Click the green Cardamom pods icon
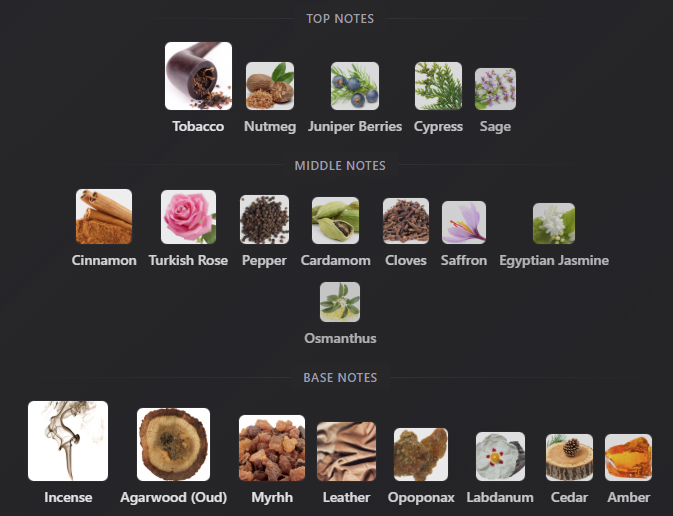The height and width of the screenshot is (516, 673). (336, 221)
